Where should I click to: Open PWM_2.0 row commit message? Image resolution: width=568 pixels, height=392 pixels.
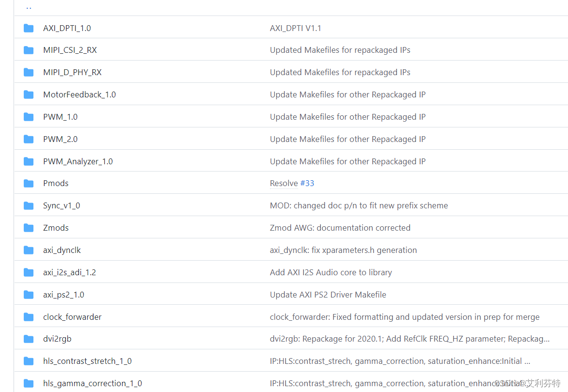click(x=348, y=139)
